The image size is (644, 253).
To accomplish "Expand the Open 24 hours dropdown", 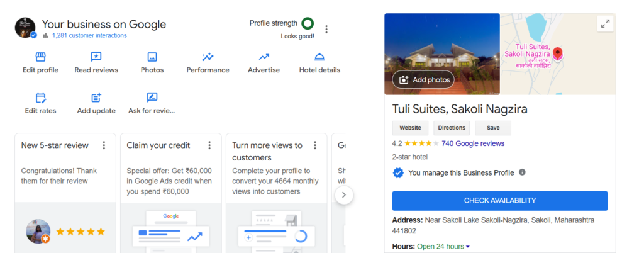I will [x=468, y=247].
